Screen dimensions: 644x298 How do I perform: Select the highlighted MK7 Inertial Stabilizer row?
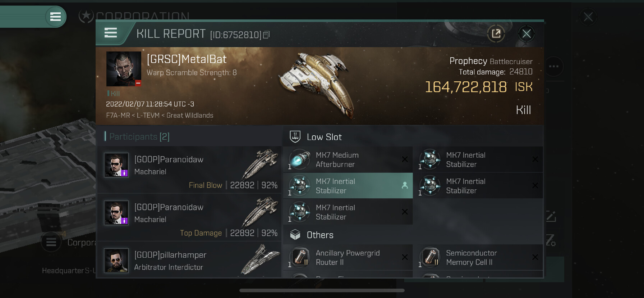(348, 186)
